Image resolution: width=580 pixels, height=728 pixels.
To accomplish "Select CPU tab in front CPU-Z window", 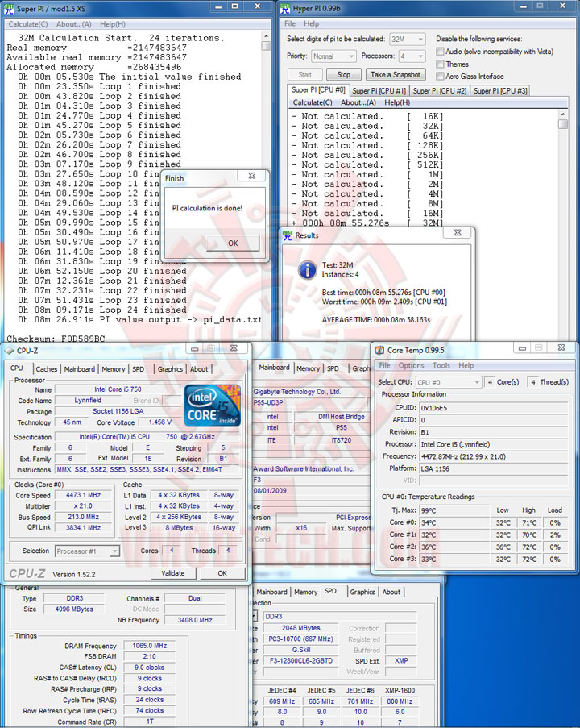I will [x=17, y=368].
